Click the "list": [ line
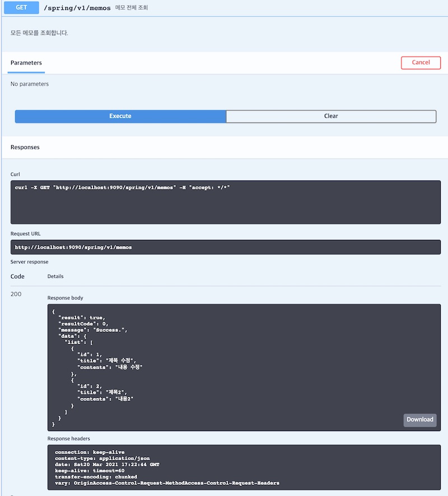Viewport: 448px width, 496px height. tap(78, 342)
